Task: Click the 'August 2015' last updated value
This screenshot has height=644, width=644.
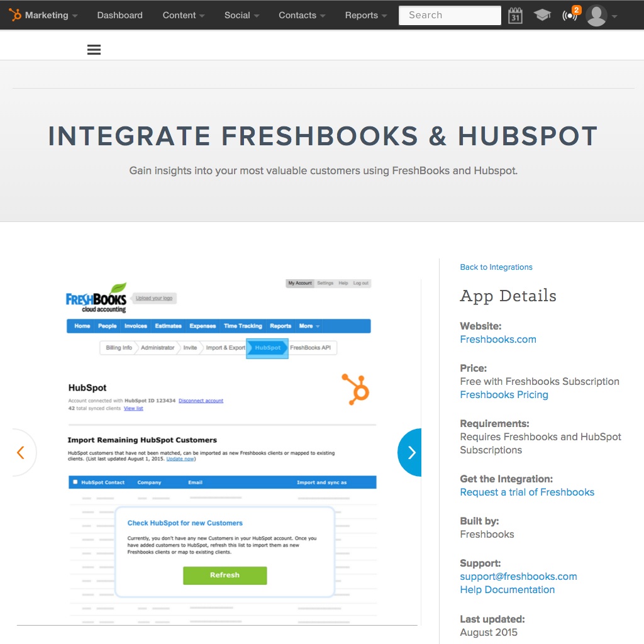Action: 488,632
